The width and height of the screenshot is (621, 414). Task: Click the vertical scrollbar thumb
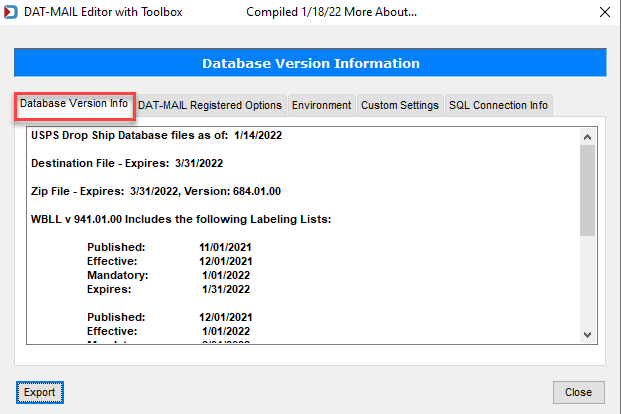coord(587,191)
